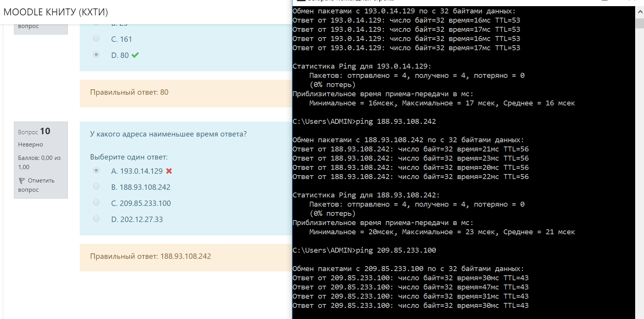The height and width of the screenshot is (319, 644).
Task: Click the Выберите один ответ: label
Action: tap(129, 157)
